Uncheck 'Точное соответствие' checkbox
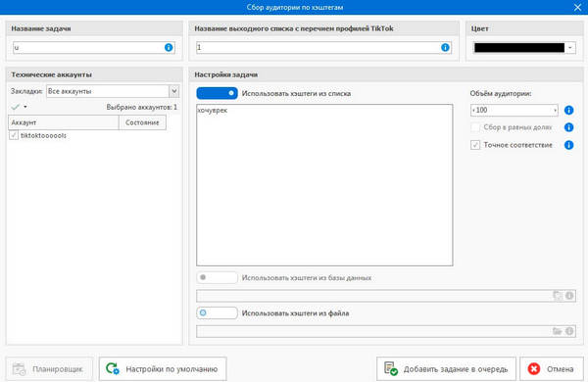Image resolution: width=588 pixels, height=382 pixels. point(475,145)
